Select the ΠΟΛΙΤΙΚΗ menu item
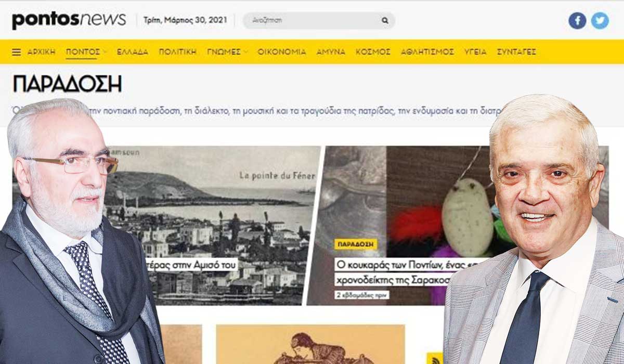The image size is (624, 364). [x=178, y=52]
